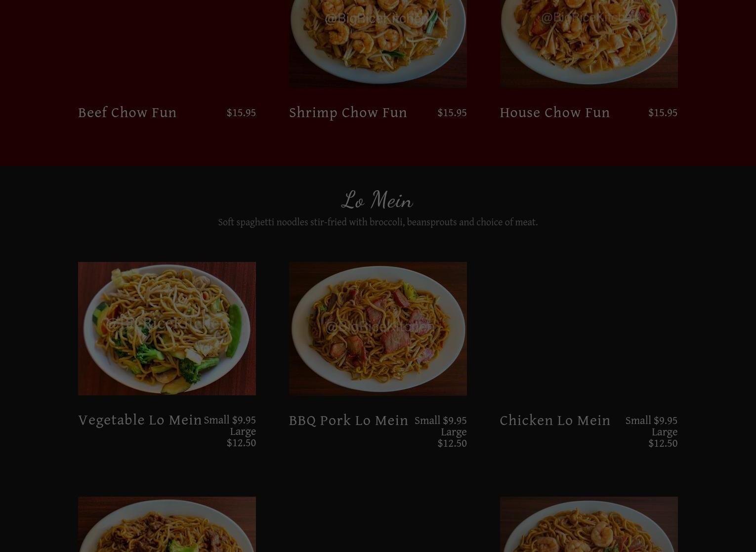
Task: Open the Vegetable Lo Mein photo
Action: [x=167, y=329]
